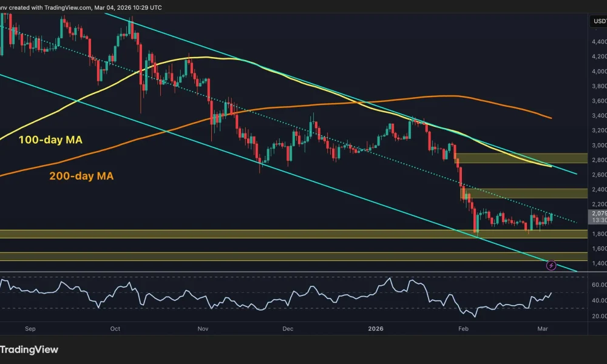Click the '2026' label on the time axis
This screenshot has width=607, height=364.
(x=375, y=328)
